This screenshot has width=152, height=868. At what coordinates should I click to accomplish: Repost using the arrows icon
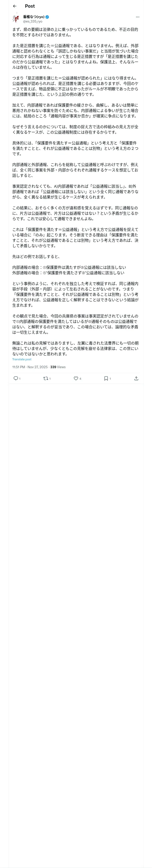[45, 378]
